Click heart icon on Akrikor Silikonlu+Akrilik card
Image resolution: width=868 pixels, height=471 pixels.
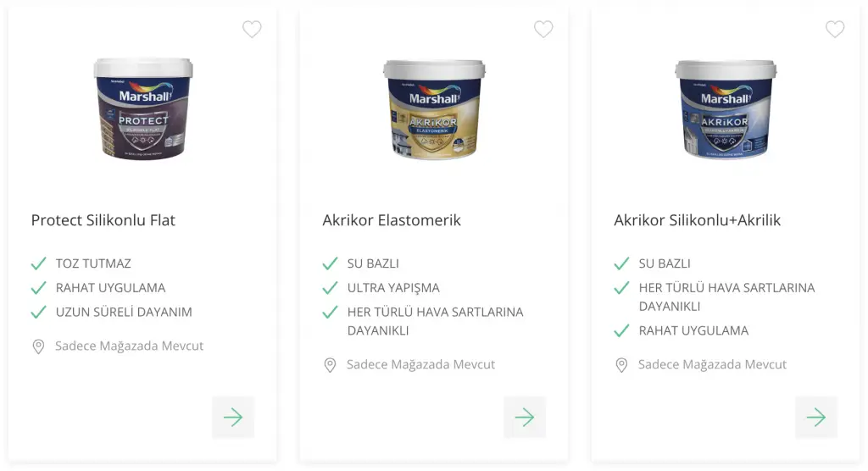[835, 29]
